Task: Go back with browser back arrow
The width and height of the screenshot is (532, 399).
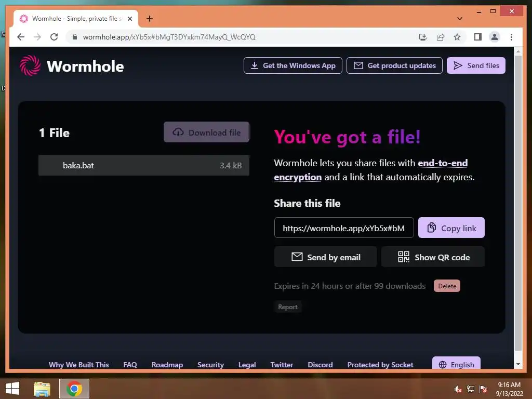Action: pos(21,37)
